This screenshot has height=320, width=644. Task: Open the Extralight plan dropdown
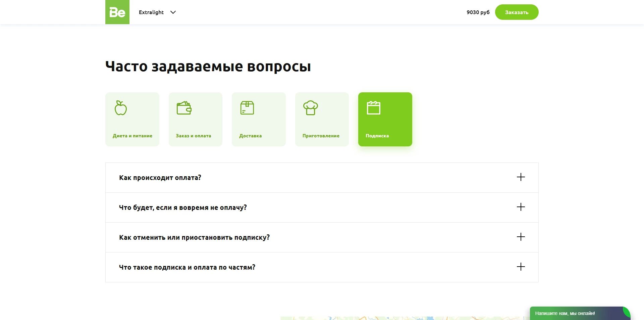point(157,12)
